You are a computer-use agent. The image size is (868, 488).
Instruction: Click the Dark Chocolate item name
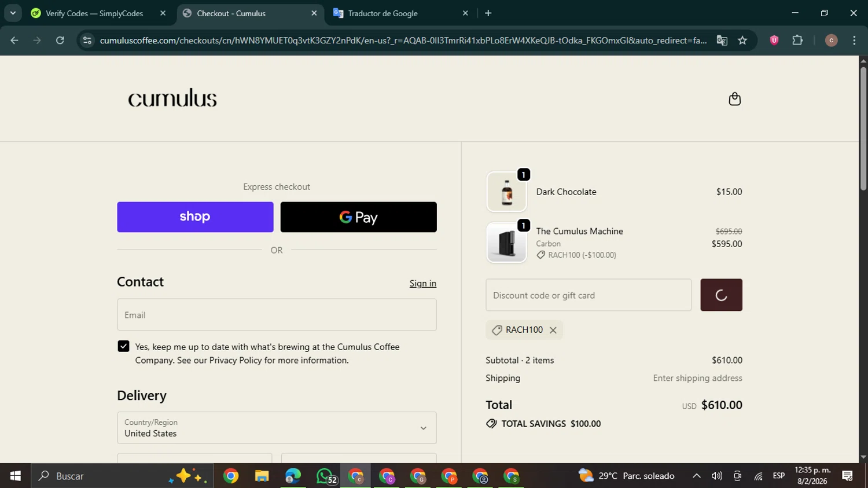click(566, 192)
